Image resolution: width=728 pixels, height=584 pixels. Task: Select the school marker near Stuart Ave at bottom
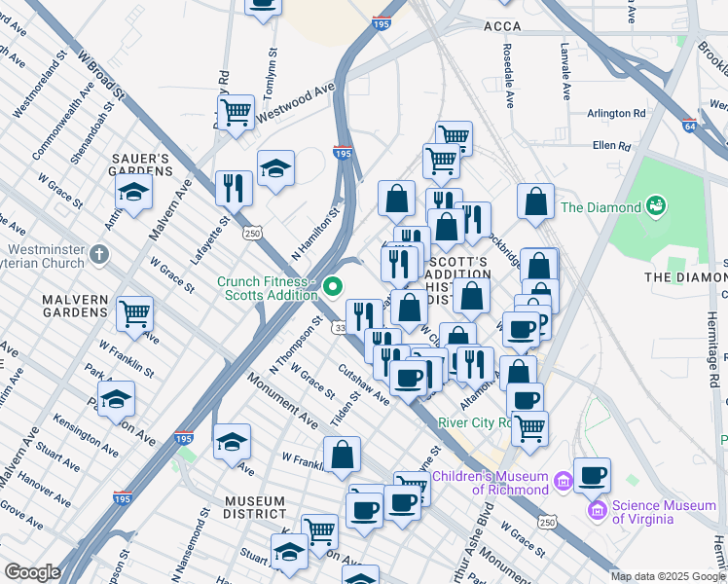(x=290, y=553)
